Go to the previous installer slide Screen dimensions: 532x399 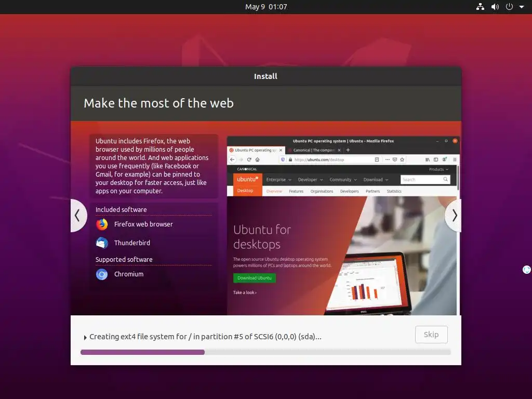point(78,216)
